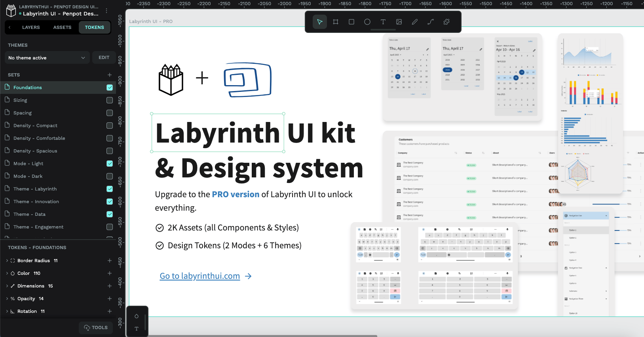644x337 pixels.
Task: Expand the Border Radius token group
Action: pyautogui.click(x=7, y=261)
